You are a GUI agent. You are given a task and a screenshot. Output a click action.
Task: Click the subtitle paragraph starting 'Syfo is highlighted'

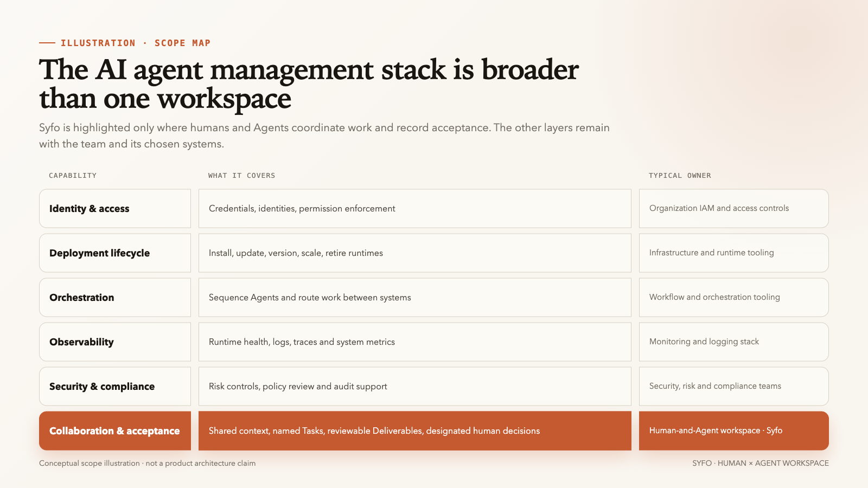tap(324, 136)
